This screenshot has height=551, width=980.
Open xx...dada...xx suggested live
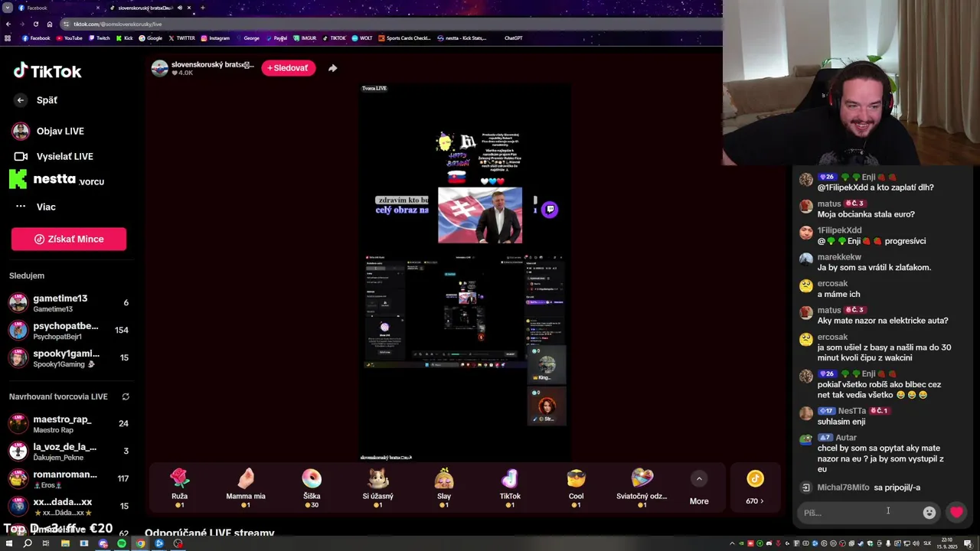[x=69, y=507]
